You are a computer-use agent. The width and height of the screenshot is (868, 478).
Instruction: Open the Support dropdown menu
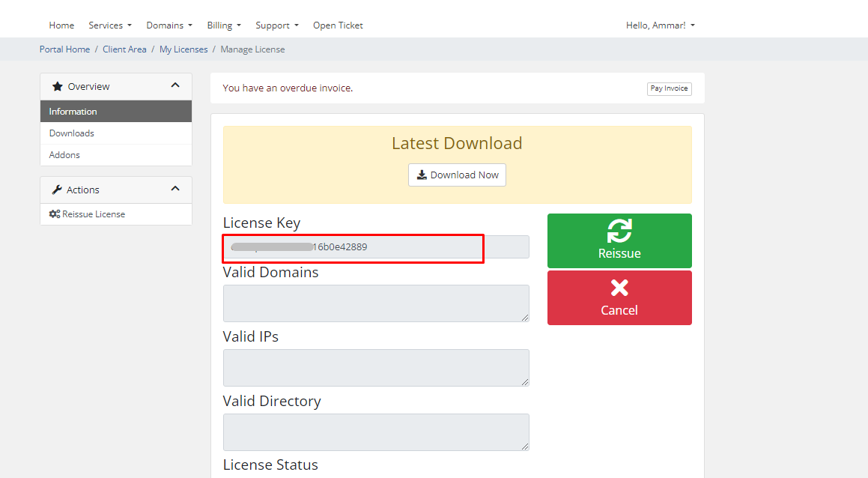[x=277, y=25]
